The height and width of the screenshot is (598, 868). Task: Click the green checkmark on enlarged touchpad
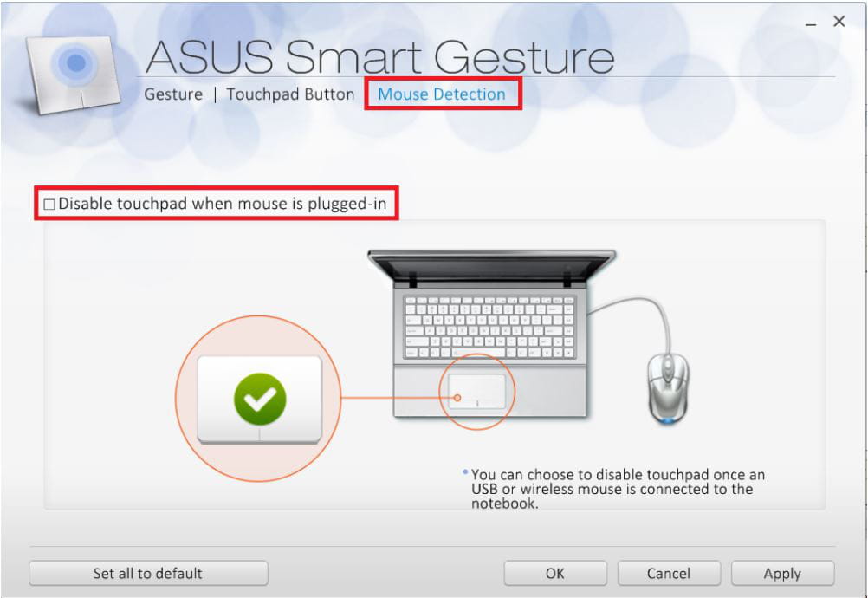click(260, 399)
